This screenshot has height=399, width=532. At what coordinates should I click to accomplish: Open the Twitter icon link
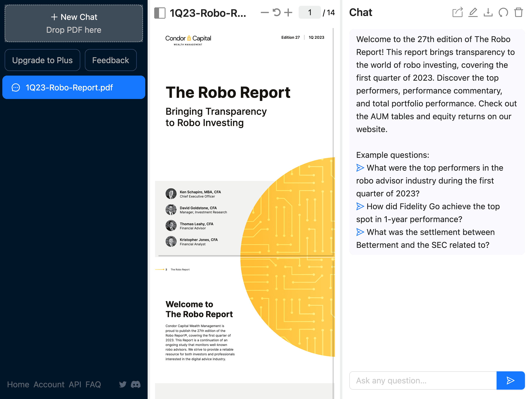coord(123,384)
